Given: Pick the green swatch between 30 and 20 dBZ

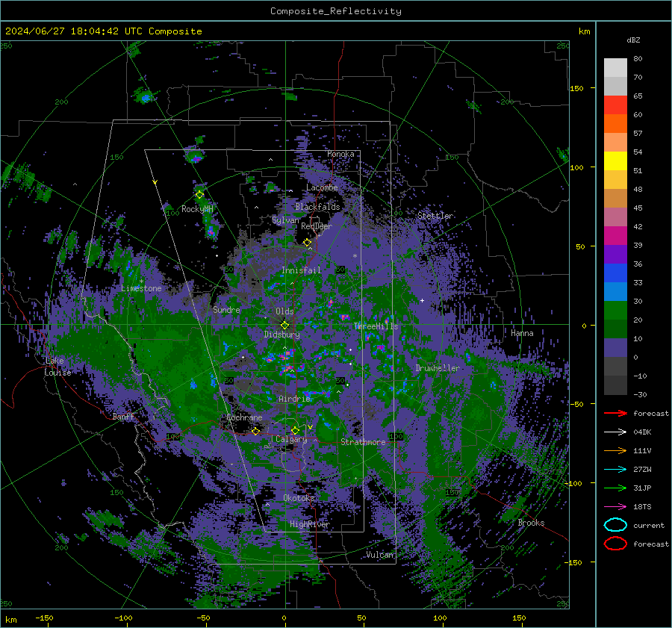Looking at the screenshot, I should 615,311.
